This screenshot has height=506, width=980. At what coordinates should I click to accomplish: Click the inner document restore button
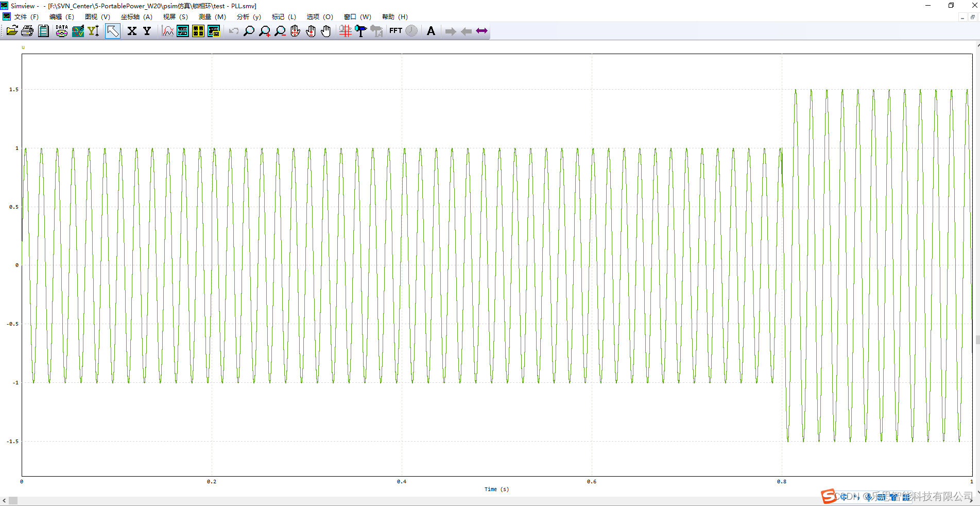tap(972, 17)
